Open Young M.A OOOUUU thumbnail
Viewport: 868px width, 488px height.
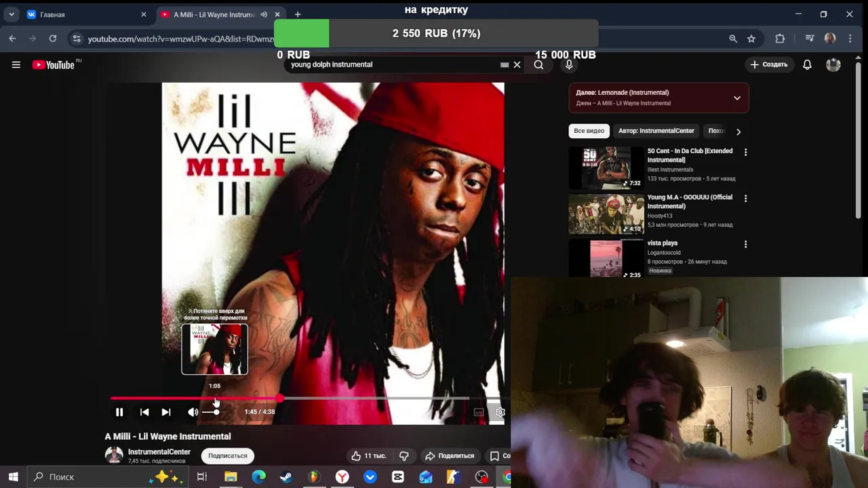coord(606,214)
